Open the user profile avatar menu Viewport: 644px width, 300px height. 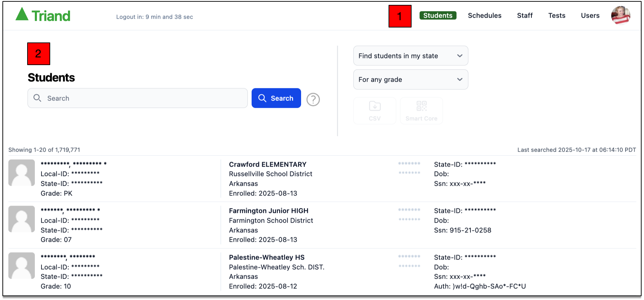click(x=621, y=15)
